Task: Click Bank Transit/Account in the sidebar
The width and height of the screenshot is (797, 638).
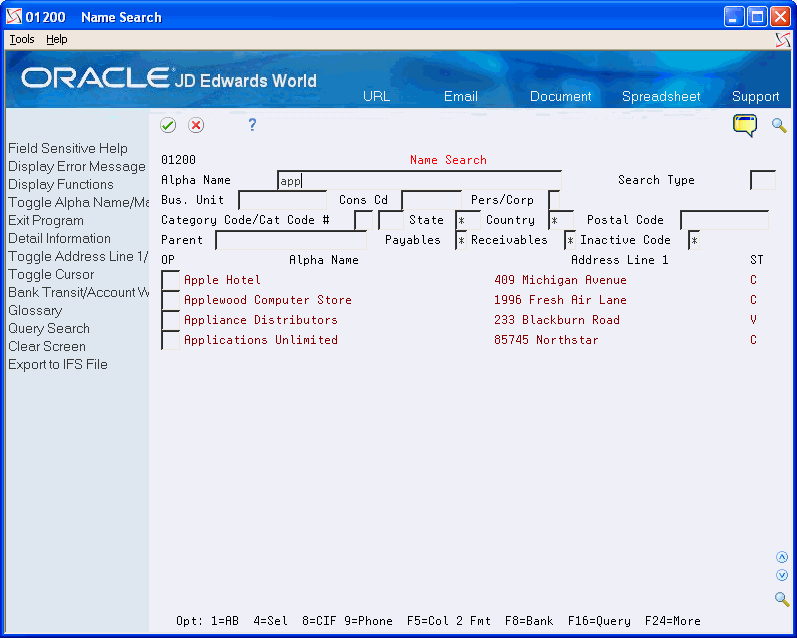Action: pyautogui.click(x=78, y=292)
